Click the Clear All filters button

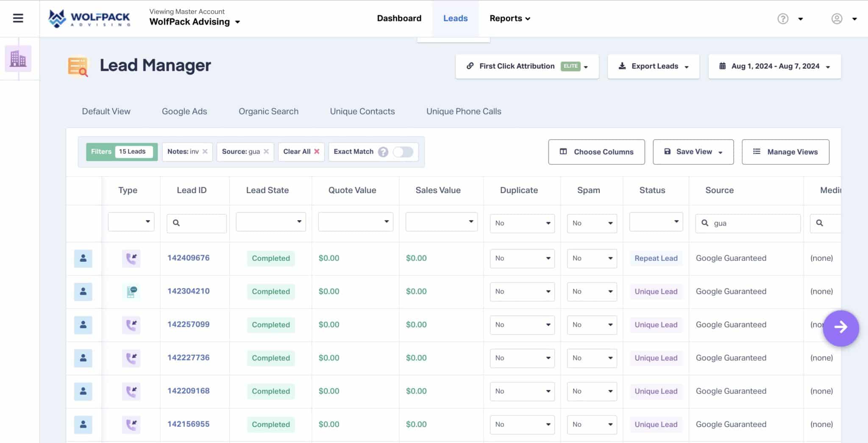coord(301,151)
